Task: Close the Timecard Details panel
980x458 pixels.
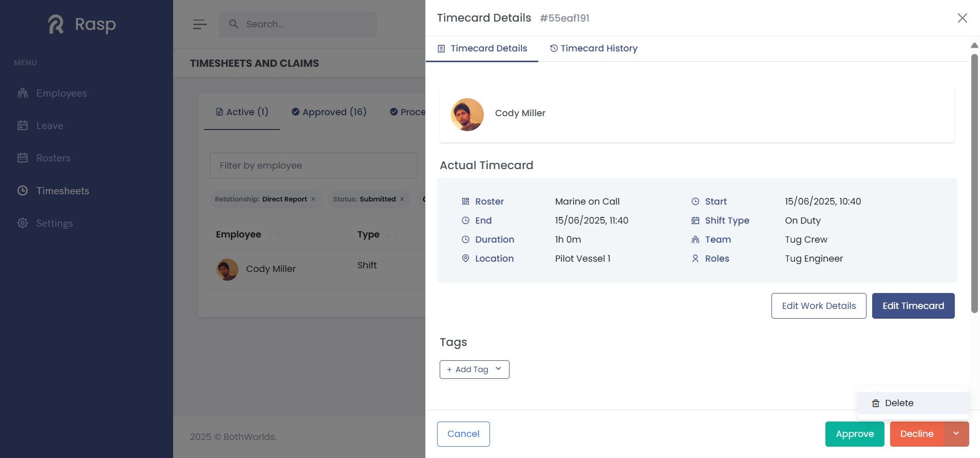Action: (962, 18)
